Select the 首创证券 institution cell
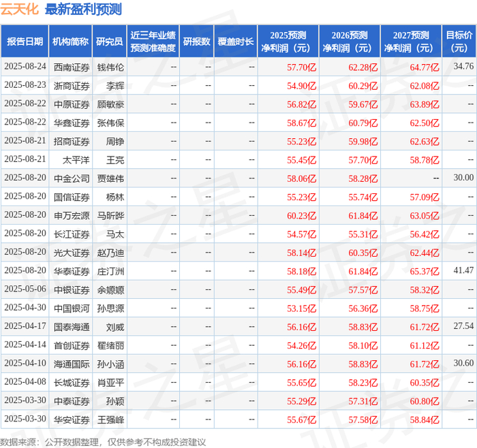Screen dimensions: 477x448 click(x=72, y=346)
